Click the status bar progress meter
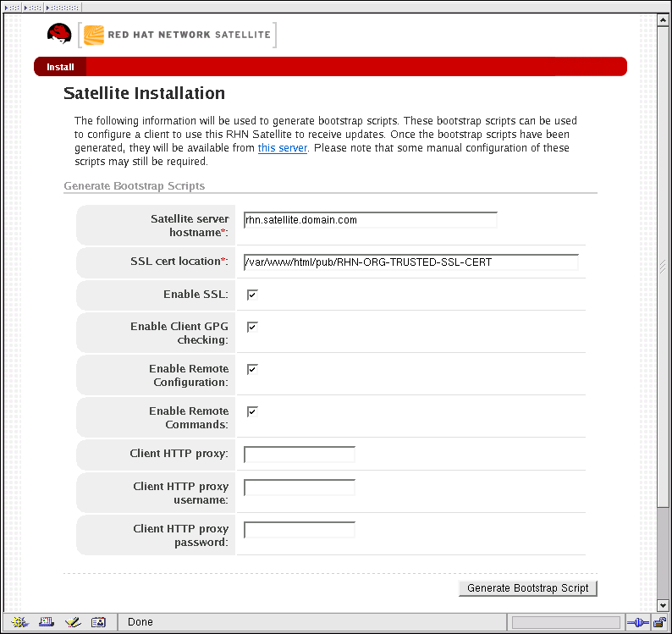The height and width of the screenshot is (634, 672). point(565,622)
